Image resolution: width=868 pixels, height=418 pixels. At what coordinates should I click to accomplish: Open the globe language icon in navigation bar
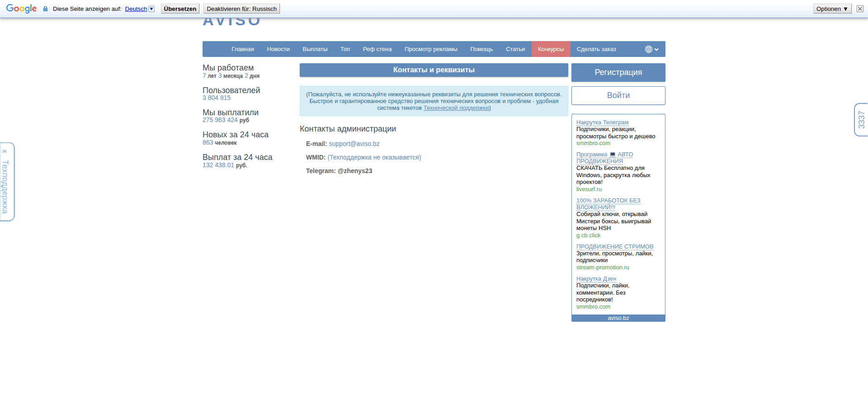coord(648,49)
